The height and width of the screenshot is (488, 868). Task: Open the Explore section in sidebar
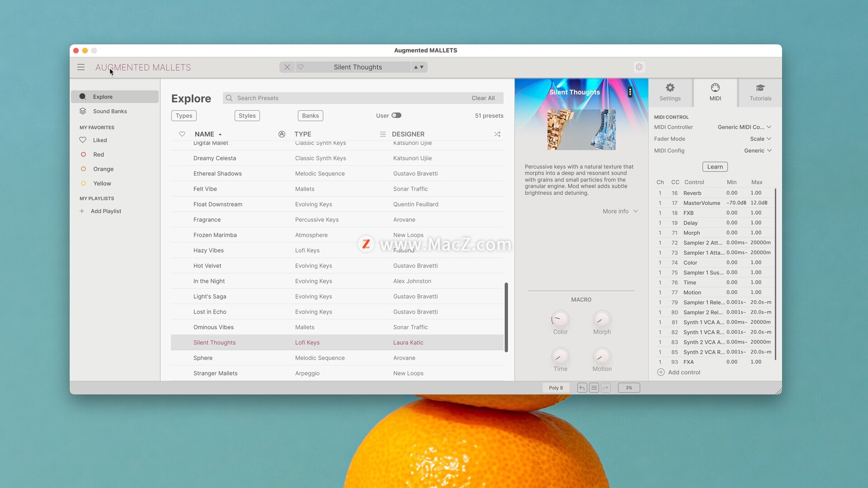point(115,97)
